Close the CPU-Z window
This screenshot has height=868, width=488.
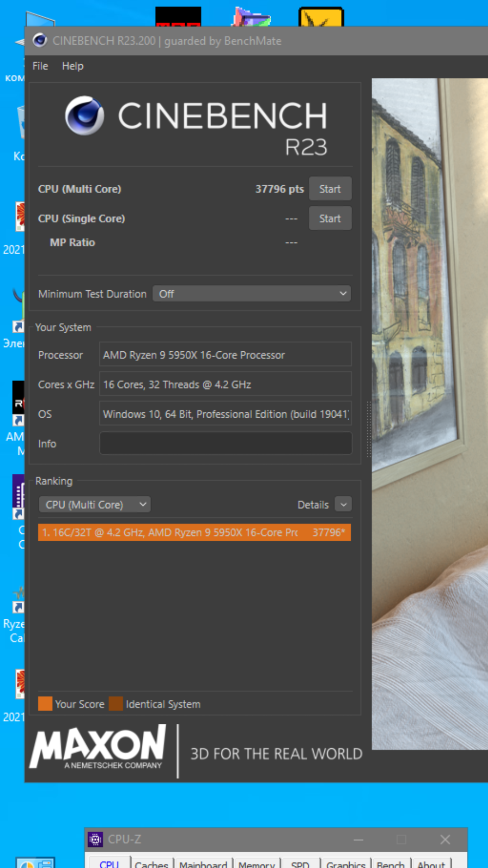[x=445, y=840]
